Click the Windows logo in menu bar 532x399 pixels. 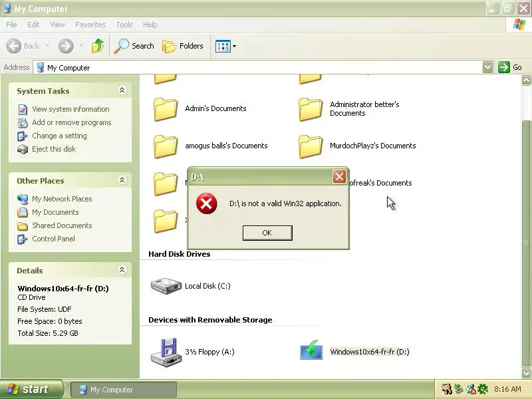pyautogui.click(x=519, y=25)
